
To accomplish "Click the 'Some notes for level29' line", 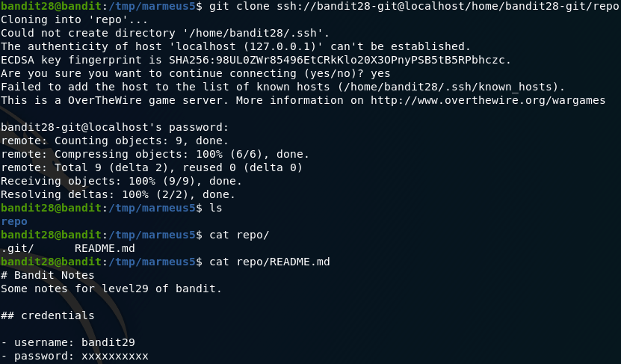I will 111,289.
